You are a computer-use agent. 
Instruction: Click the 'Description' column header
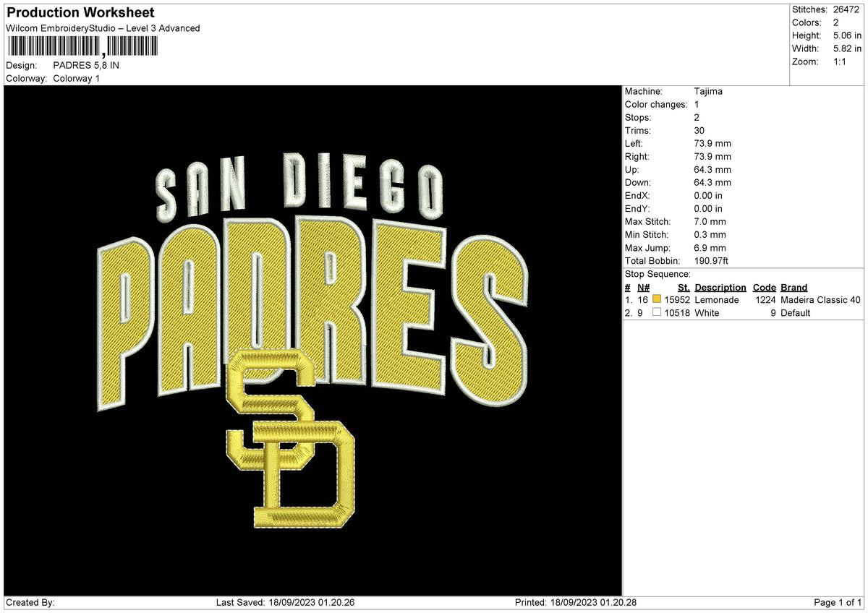[720, 287]
